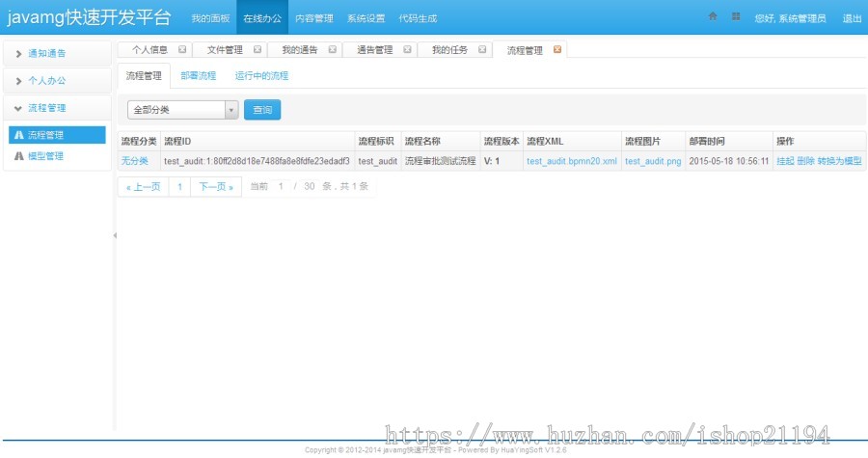Select the 运行中的流程 sub-tab
The image size is (868, 458).
tap(261, 76)
